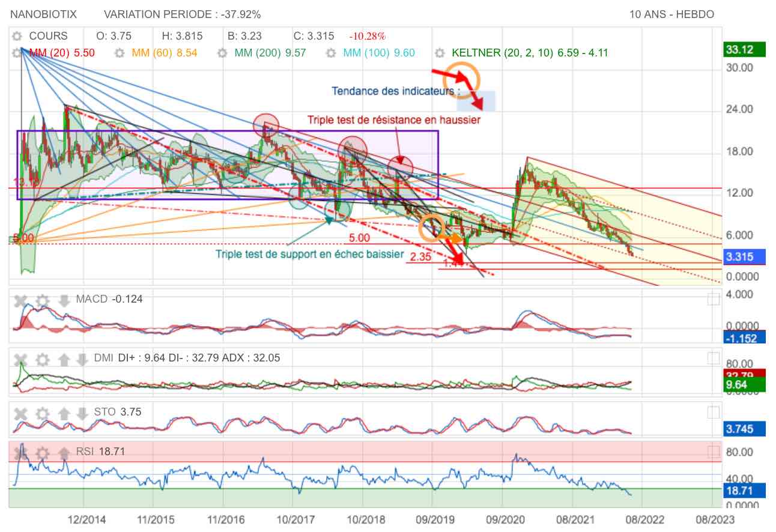Open the DMI settings gear
776x532 pixels.
point(42,360)
